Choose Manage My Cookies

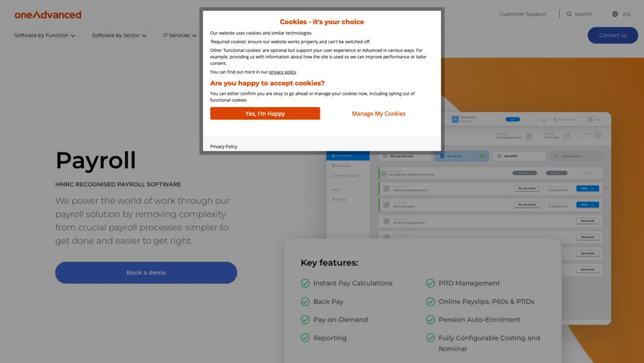tap(378, 114)
